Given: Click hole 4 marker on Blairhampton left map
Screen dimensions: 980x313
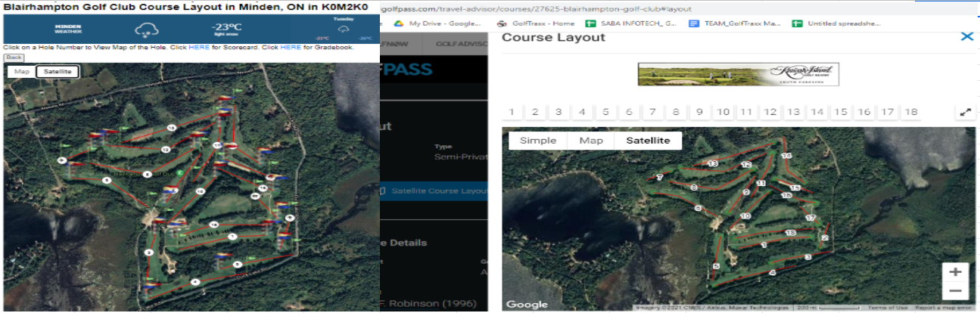Looking at the screenshot, I should (195, 281).
